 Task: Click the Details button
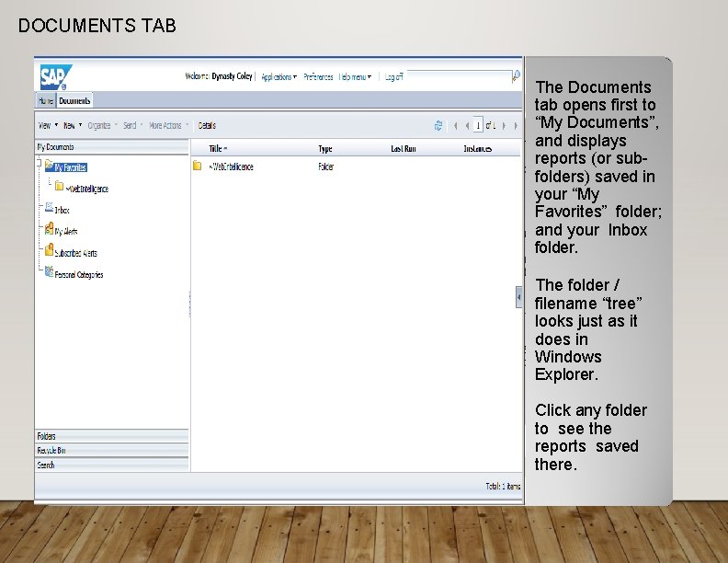(207, 125)
